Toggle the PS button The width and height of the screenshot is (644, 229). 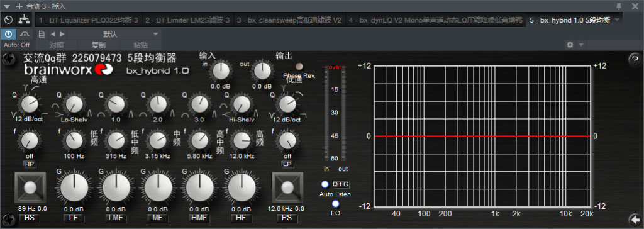point(287,218)
